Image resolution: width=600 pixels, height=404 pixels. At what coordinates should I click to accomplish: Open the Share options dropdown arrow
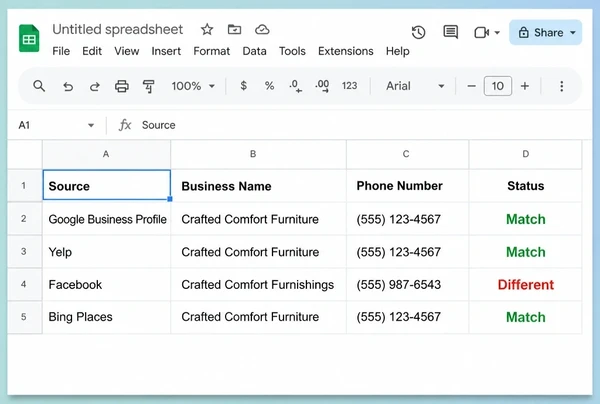[x=573, y=33]
